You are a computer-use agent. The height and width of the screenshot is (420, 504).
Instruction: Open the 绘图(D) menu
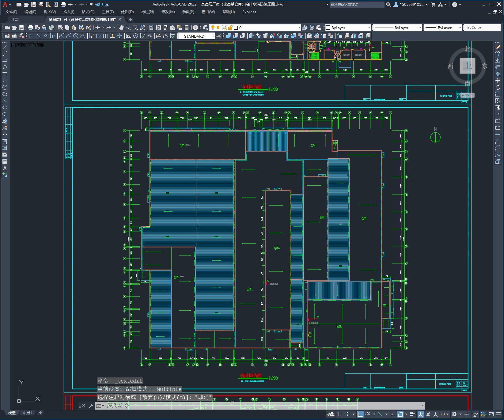pos(127,12)
